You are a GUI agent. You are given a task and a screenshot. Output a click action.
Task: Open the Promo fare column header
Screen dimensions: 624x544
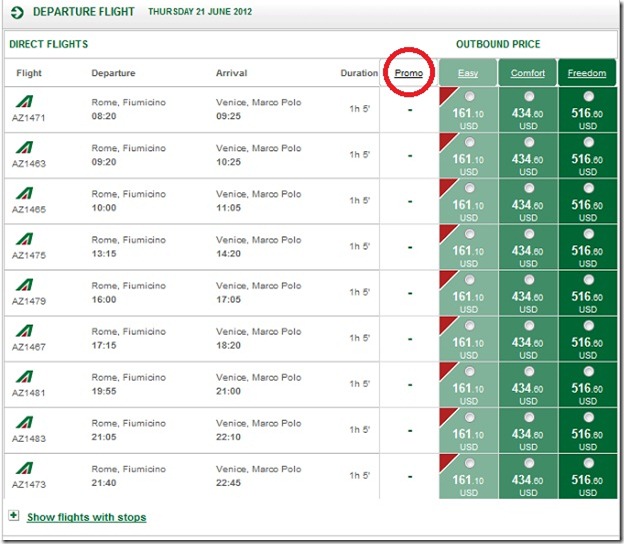[409, 73]
